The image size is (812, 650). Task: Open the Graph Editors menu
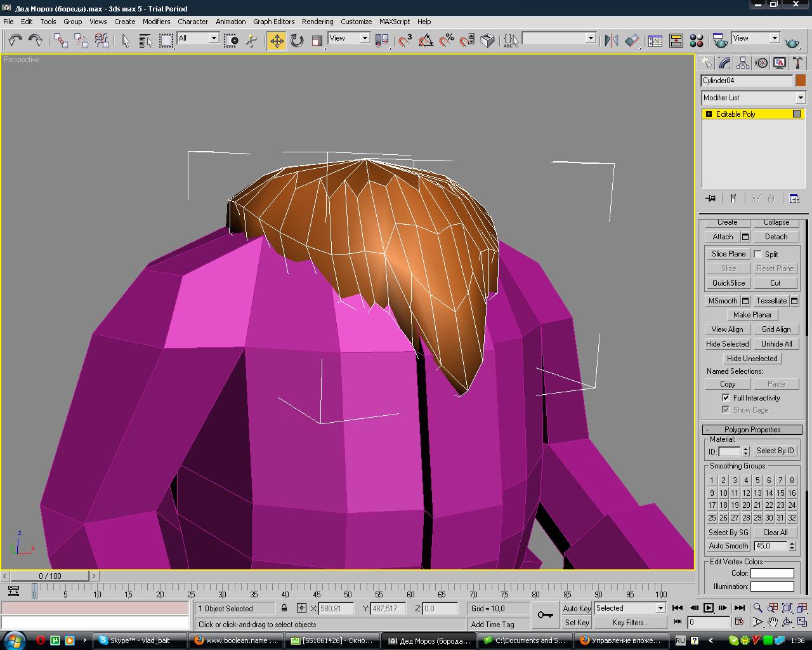coord(273,22)
